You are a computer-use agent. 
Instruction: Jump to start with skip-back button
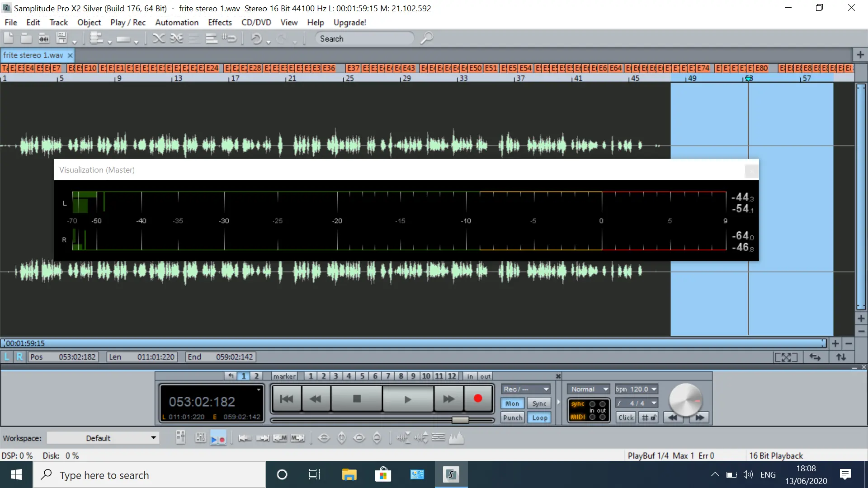tap(287, 399)
